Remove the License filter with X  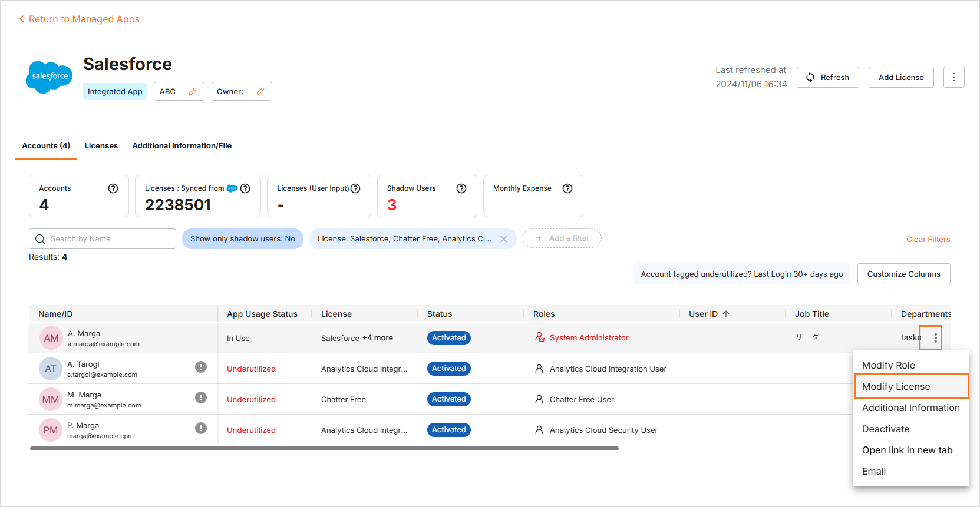504,239
